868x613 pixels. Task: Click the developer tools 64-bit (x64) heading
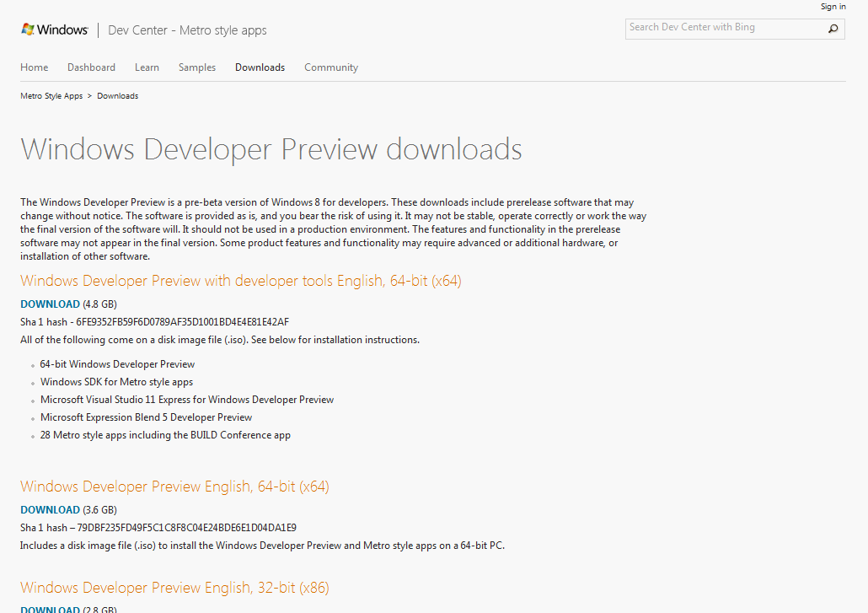[241, 281]
